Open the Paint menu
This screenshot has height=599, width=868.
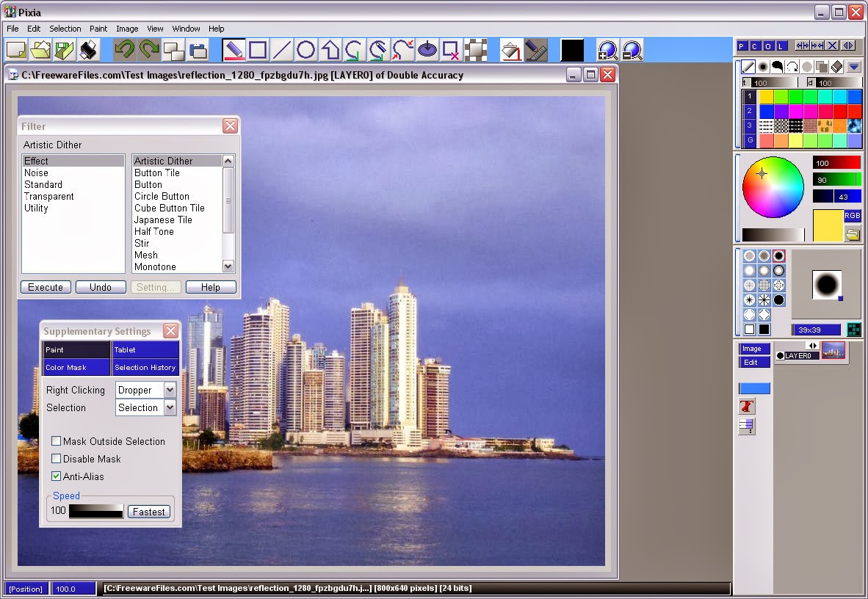click(98, 29)
